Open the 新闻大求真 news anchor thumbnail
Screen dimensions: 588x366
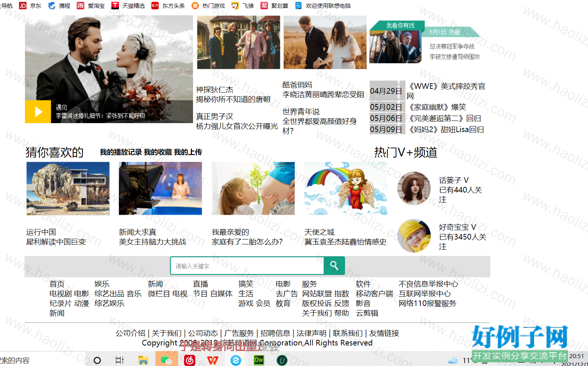click(160, 188)
